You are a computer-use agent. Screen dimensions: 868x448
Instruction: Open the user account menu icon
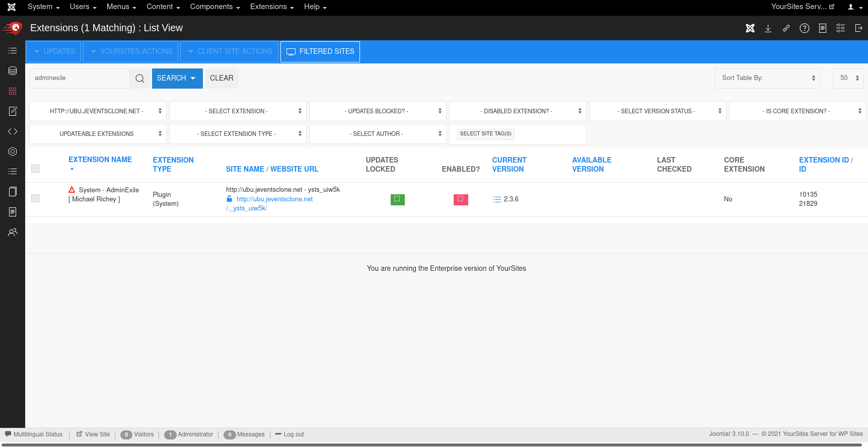pos(855,7)
